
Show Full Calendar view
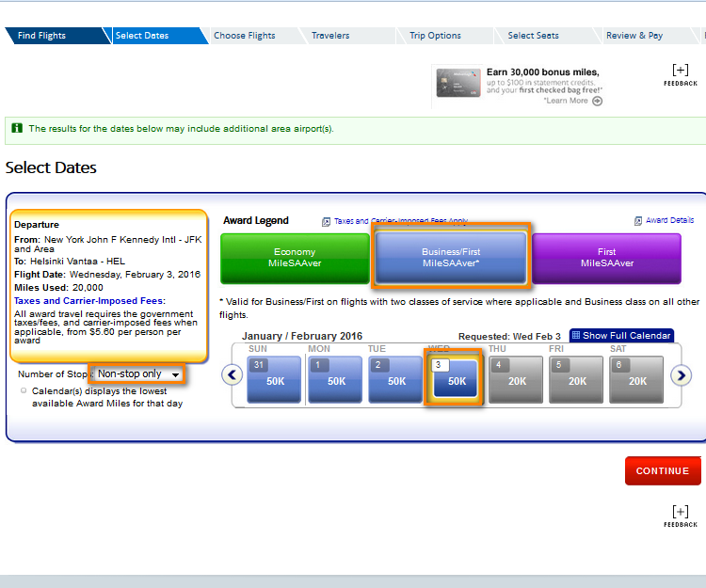point(621,336)
